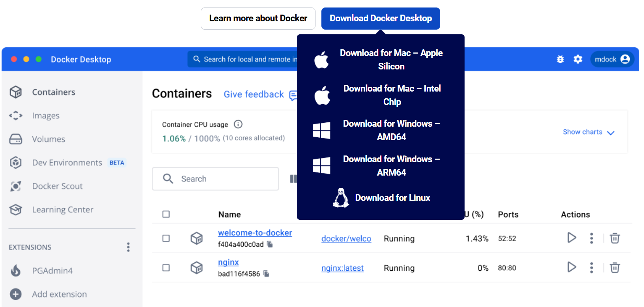Select Download for Windows – ARM64
The height and width of the screenshot is (307, 644).
pos(391,166)
